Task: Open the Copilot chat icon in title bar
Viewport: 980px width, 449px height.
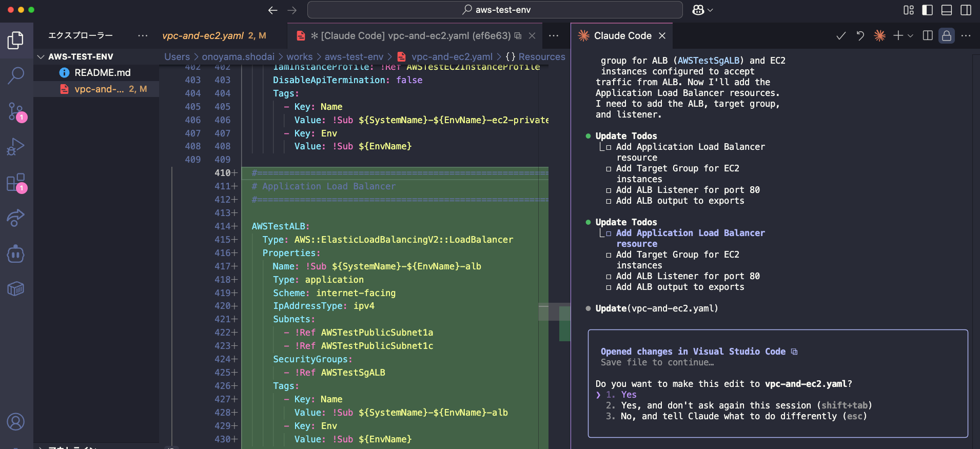Action: [698, 10]
